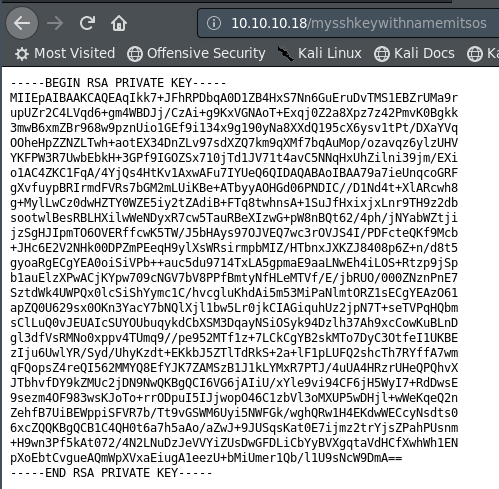
Task: Click the BEGIN RSA PRIVATE KEY line
Action: click(118, 83)
